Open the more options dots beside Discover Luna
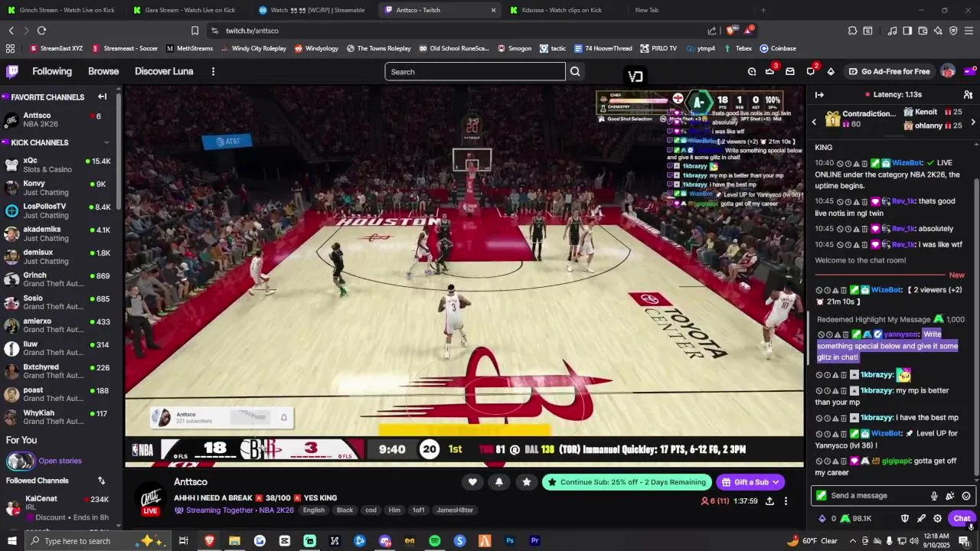This screenshot has height=551, width=980. (213, 71)
